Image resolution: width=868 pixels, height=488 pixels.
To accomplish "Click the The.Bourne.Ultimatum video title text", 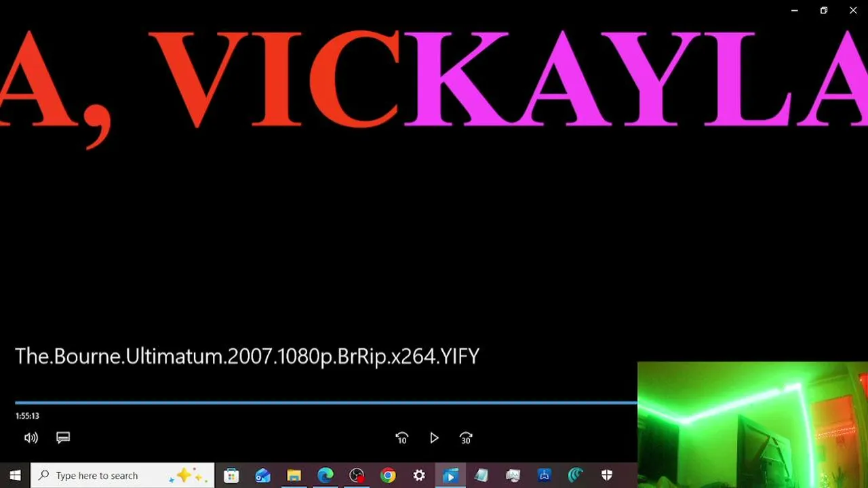I will click(247, 357).
